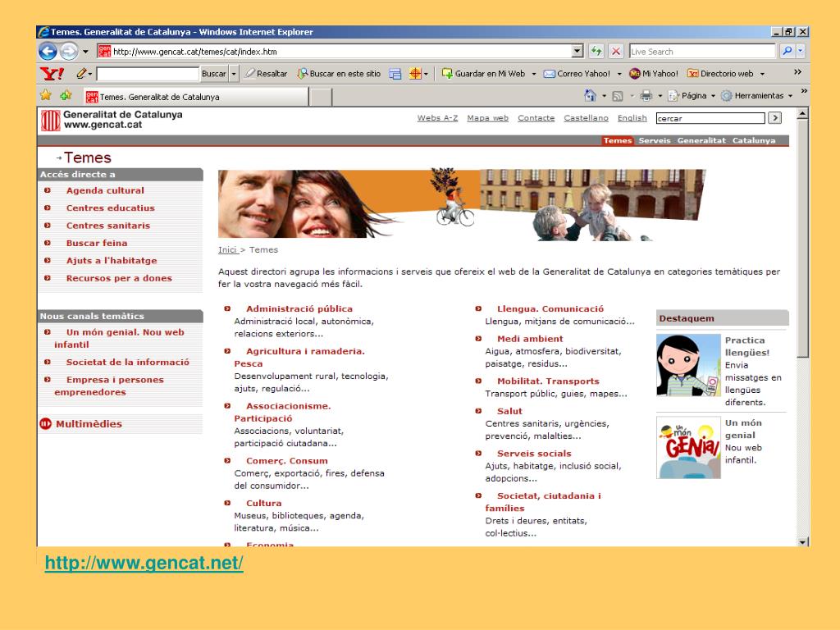Viewport: 840px width, 630px height.
Task: Open Medi ambient topic
Action: 530,339
